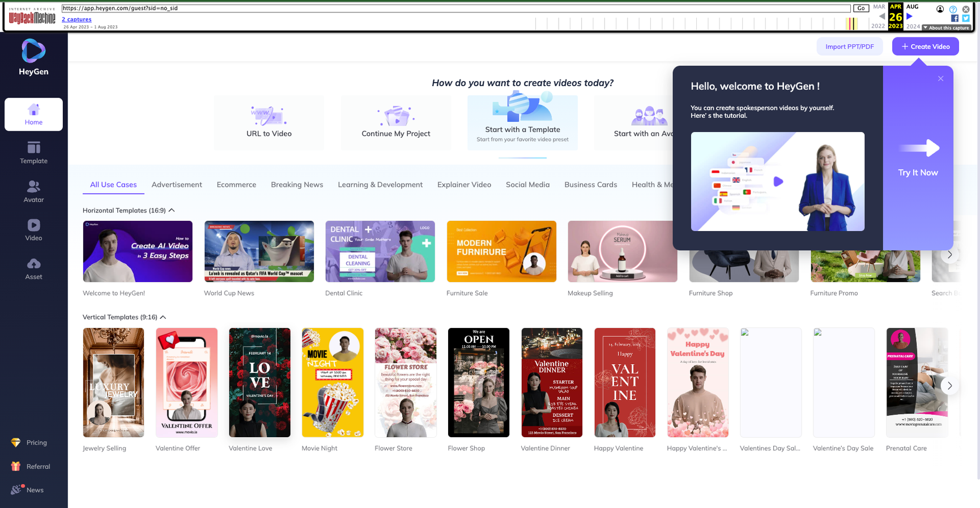
Task: Open Wayback user account icon
Action: click(x=940, y=9)
